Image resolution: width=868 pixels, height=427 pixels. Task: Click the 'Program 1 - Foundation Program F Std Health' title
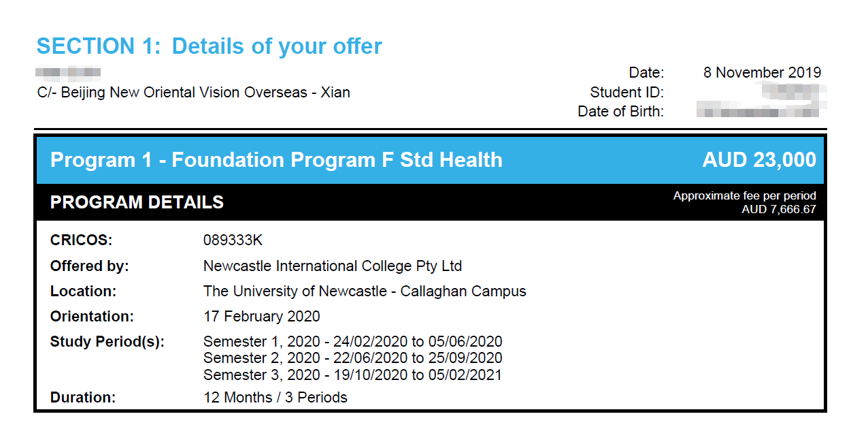(276, 160)
